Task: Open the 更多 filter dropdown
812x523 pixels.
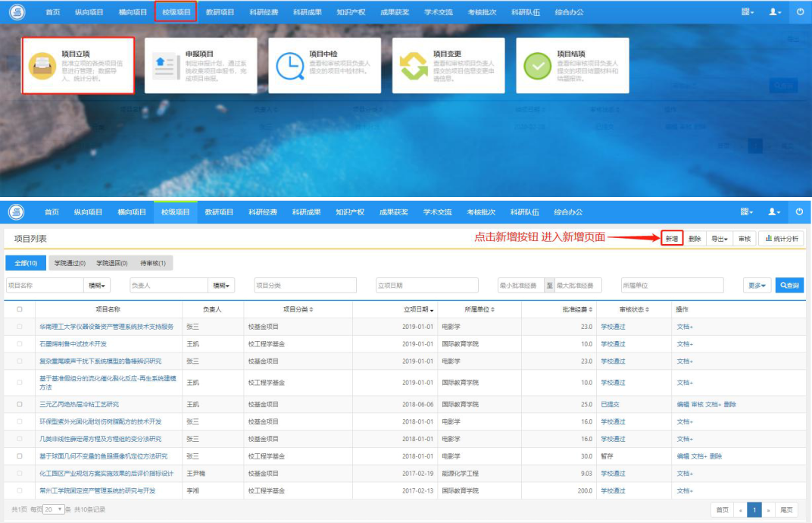Action: click(757, 285)
